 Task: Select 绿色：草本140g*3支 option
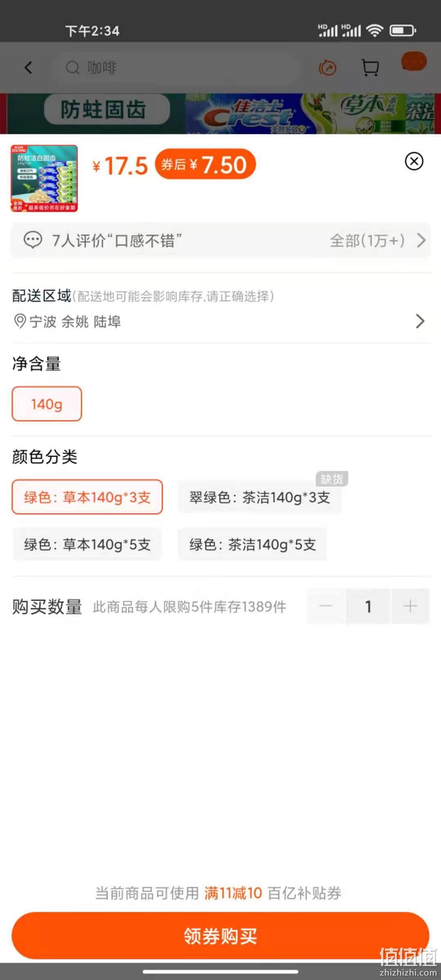pos(87,497)
